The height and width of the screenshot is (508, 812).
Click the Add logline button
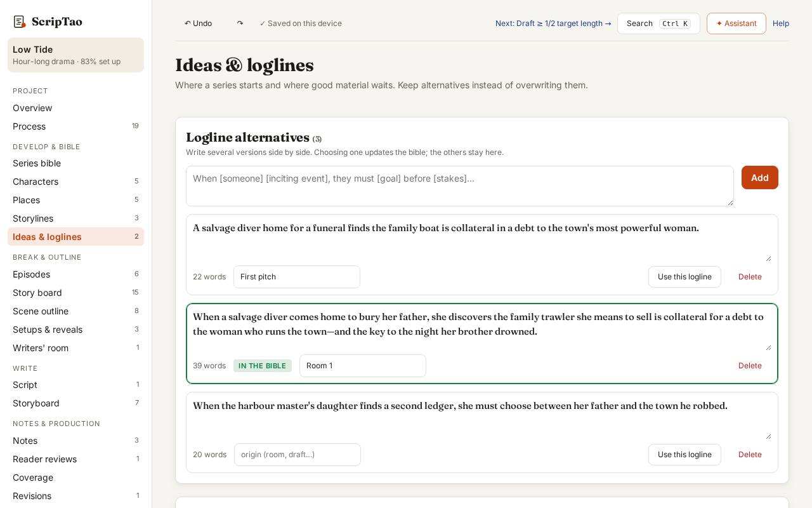pos(759,178)
